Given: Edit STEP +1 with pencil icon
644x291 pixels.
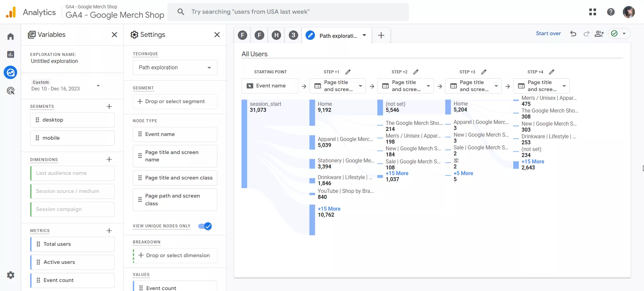Looking at the screenshot, I should 348,72.
